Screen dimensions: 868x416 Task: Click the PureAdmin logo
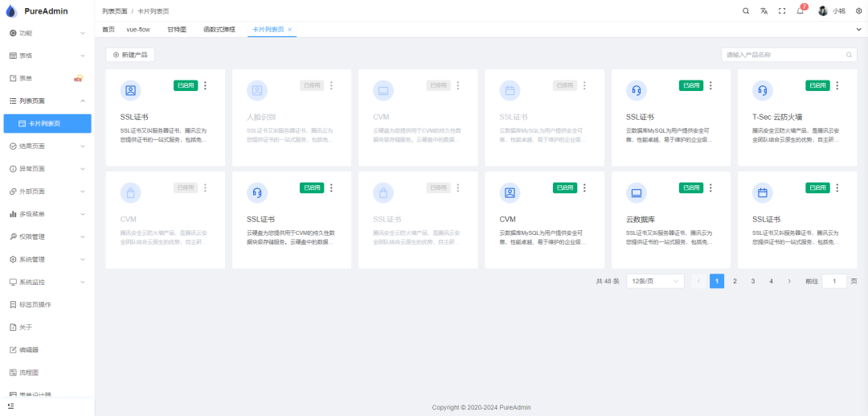pos(10,11)
